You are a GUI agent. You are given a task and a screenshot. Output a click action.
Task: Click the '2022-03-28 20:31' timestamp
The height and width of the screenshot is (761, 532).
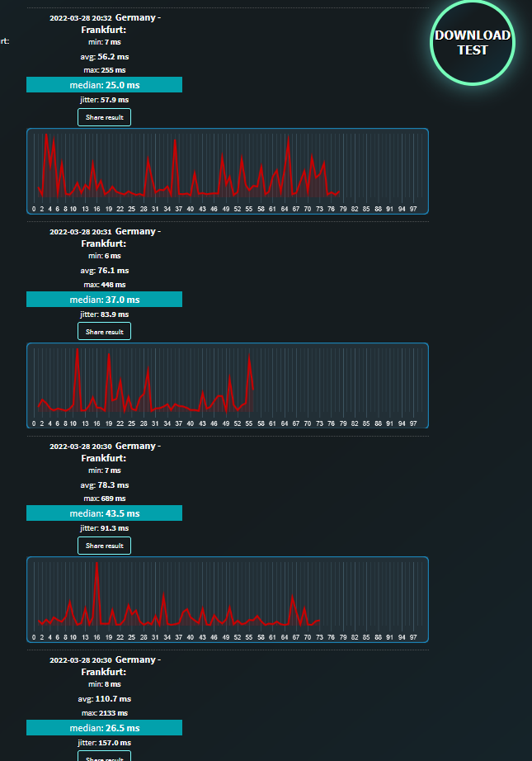(81, 232)
